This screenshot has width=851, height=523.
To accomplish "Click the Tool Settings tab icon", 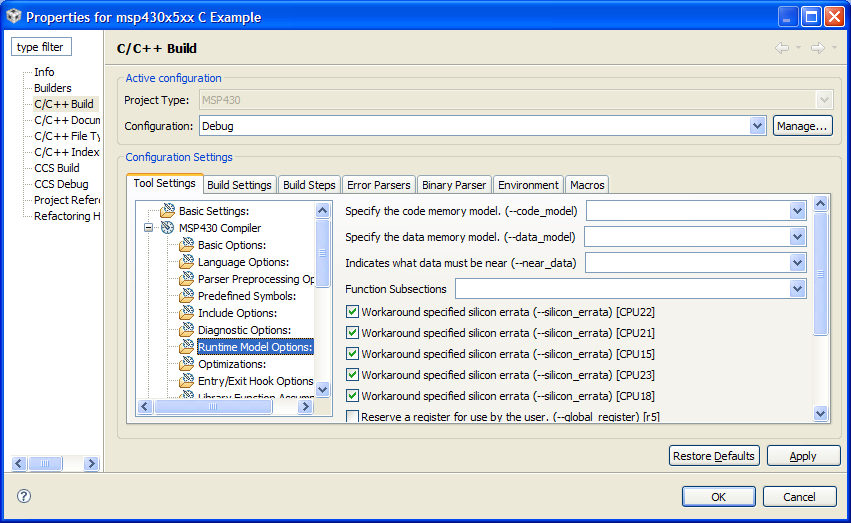I will pos(165,184).
